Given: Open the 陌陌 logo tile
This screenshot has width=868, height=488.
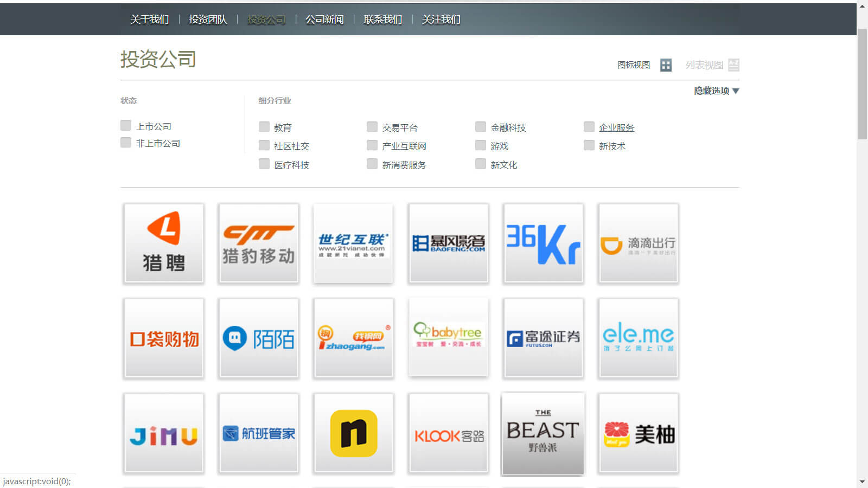Looking at the screenshot, I should point(259,338).
